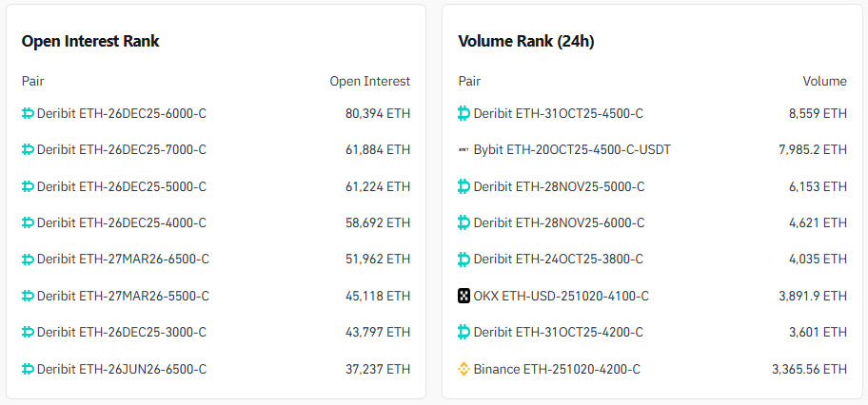Click the Open Interest column header
The width and height of the screenshot is (868, 405).
click(369, 82)
